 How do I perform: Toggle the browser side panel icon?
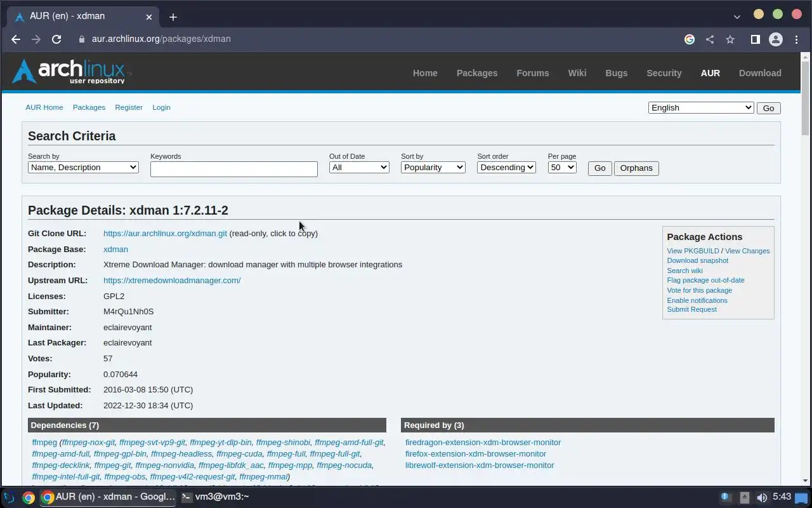pyautogui.click(x=755, y=39)
